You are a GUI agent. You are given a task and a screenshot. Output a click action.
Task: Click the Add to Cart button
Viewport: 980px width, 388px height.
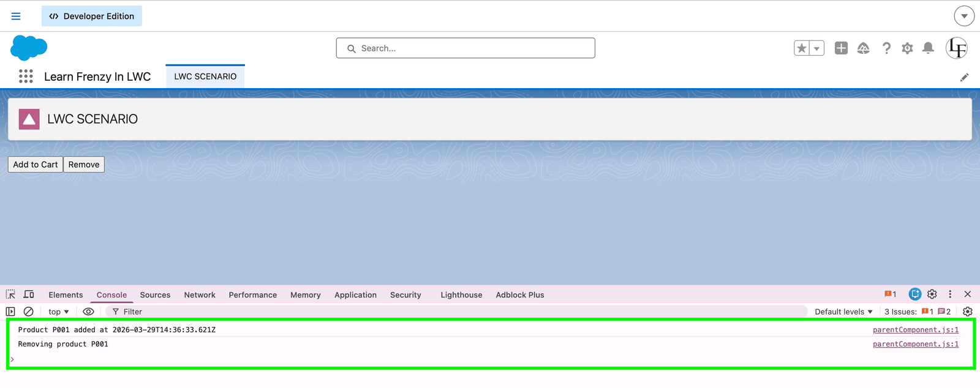tap(36, 165)
